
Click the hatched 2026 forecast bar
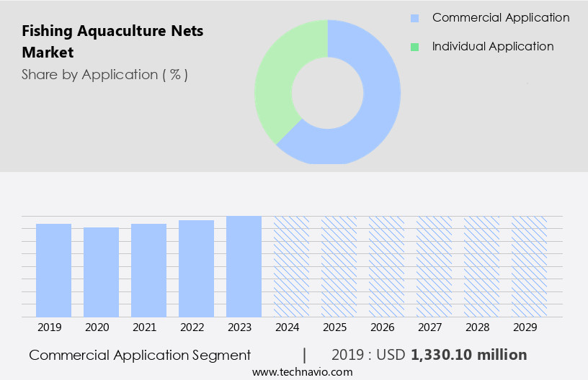coord(386,266)
